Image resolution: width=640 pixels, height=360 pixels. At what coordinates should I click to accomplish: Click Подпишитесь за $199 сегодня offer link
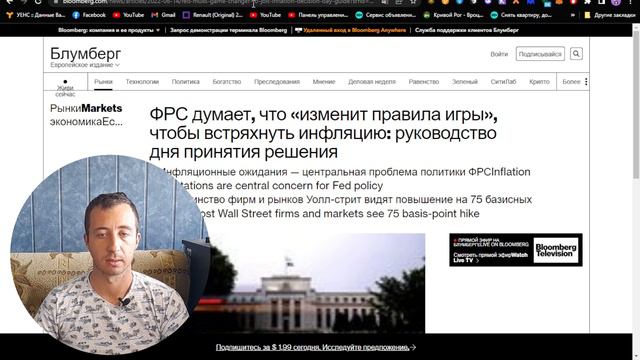[316, 347]
